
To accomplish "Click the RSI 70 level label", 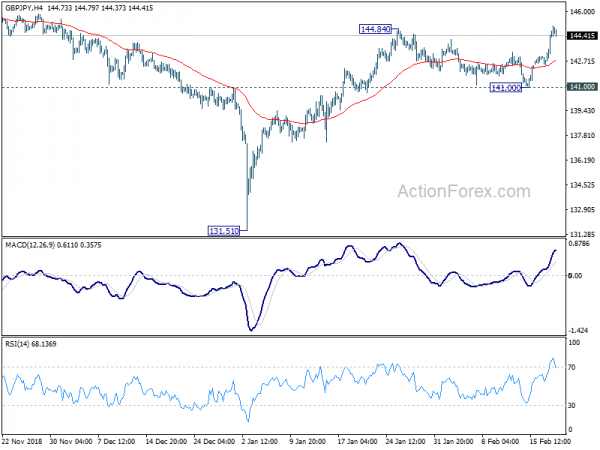I will tap(571, 367).
